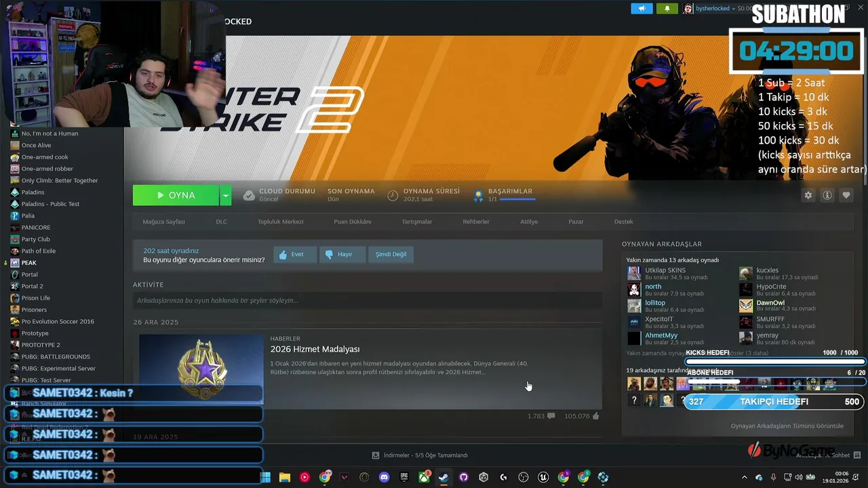
Task: Open the game info icon
Action: pos(827,195)
